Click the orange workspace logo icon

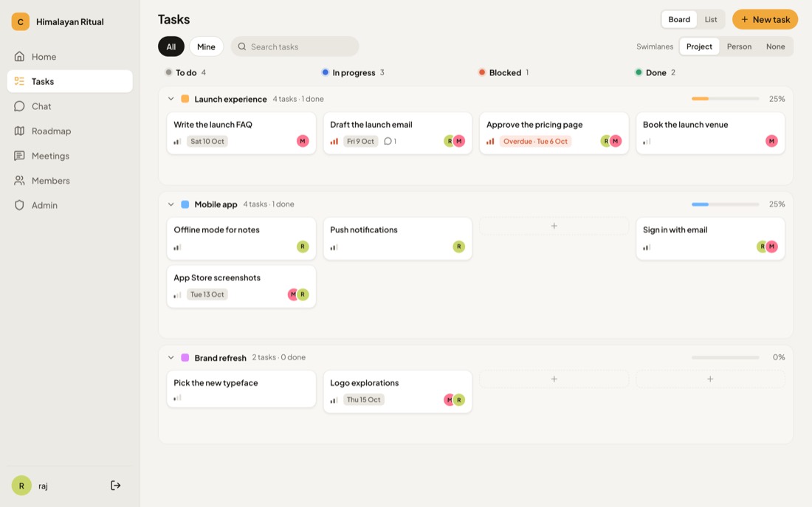20,21
